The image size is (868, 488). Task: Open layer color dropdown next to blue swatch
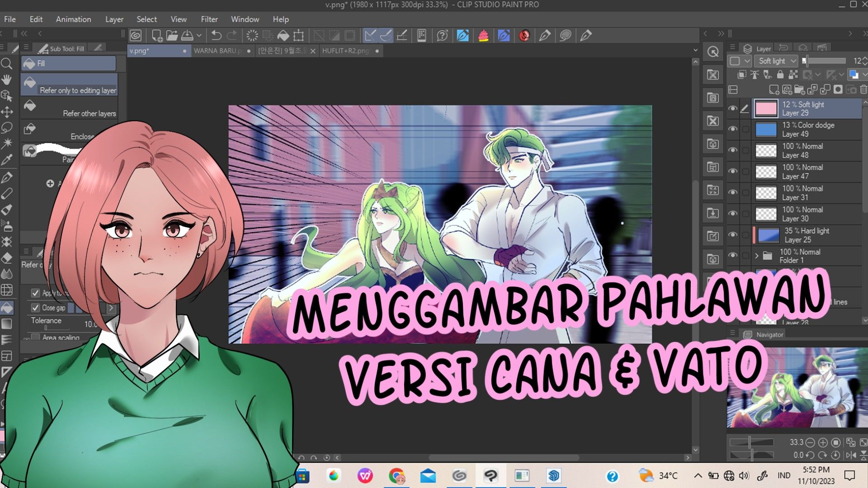coord(864,75)
